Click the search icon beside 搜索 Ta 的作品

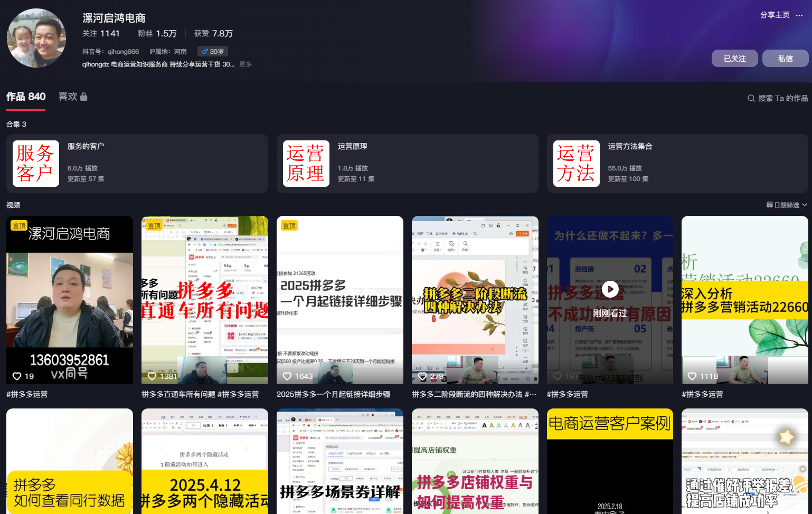tap(751, 98)
